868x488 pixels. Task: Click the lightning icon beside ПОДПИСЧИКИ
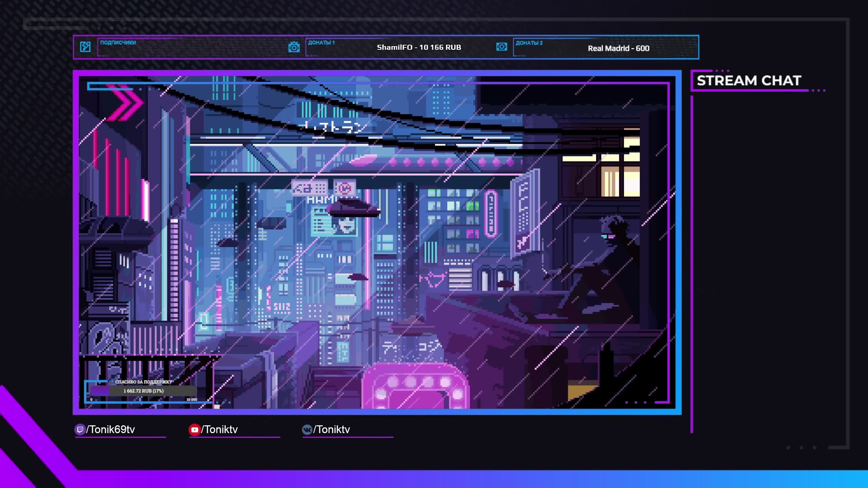[85, 47]
